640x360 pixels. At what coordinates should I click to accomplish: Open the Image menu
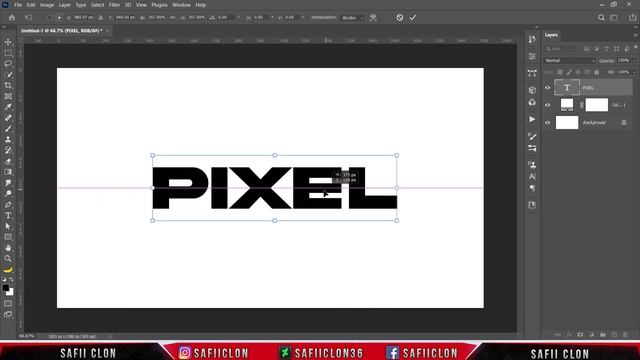click(x=47, y=5)
